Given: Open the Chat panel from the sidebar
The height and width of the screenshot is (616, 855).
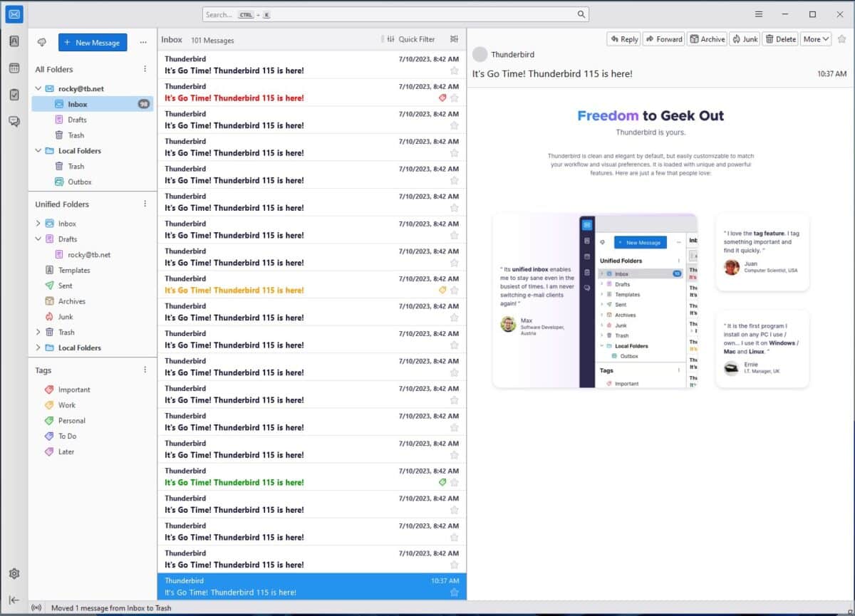Looking at the screenshot, I should pyautogui.click(x=14, y=121).
